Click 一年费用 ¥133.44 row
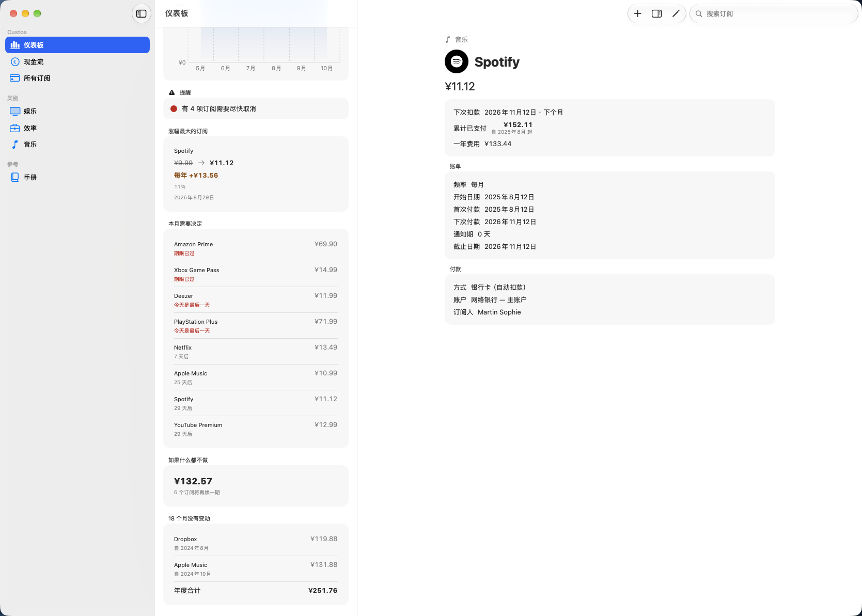862x616 pixels. point(482,144)
